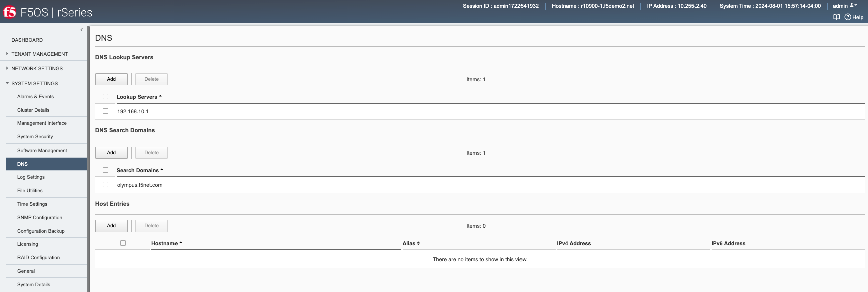This screenshot has width=868, height=292.
Task: Click the F5 logo icon
Action: (x=10, y=12)
